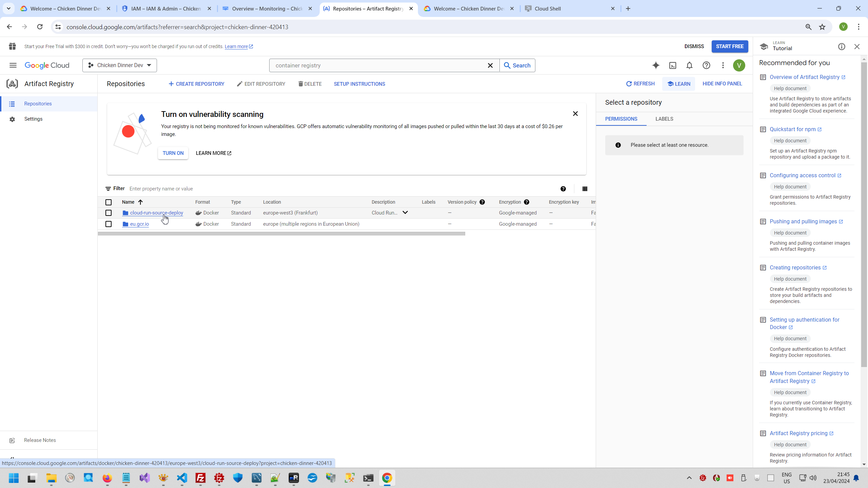The image size is (868, 488).
Task: Open Settings in left sidebar
Action: coord(33,119)
